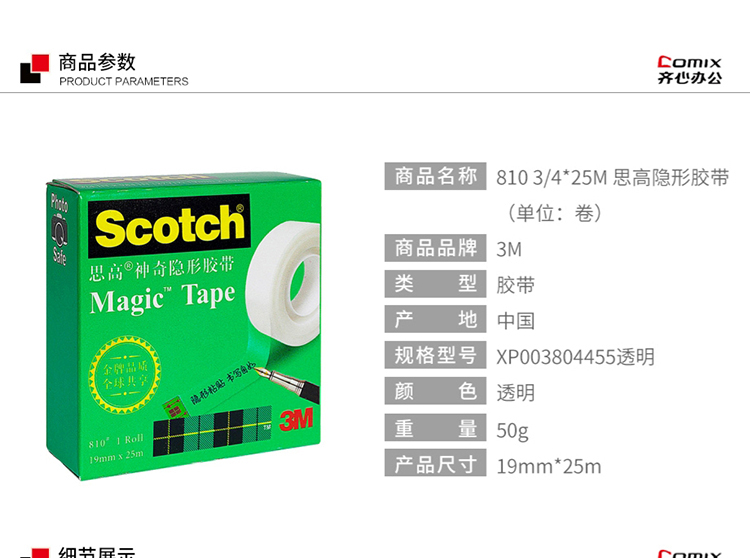Screen dimensions: 750x558
Task: Click the Comix 齐心办公 logo top right
Action: click(689, 70)
